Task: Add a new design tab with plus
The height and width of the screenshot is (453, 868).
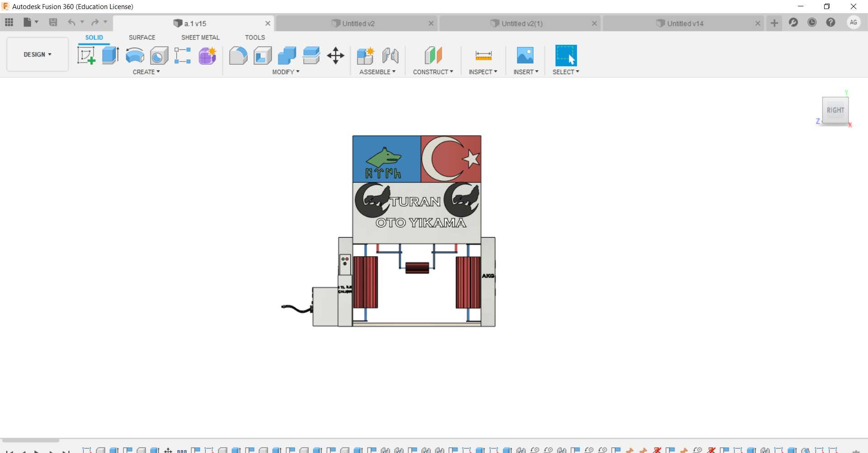Action: pos(774,23)
